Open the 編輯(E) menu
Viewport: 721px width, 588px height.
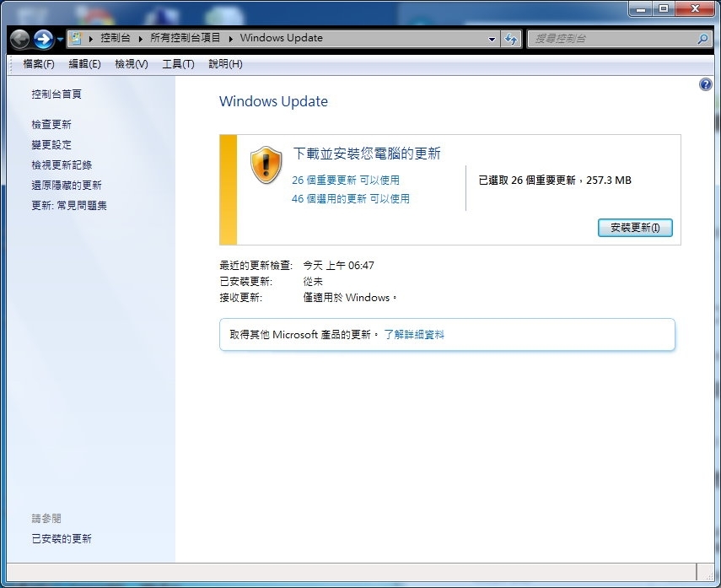84,64
